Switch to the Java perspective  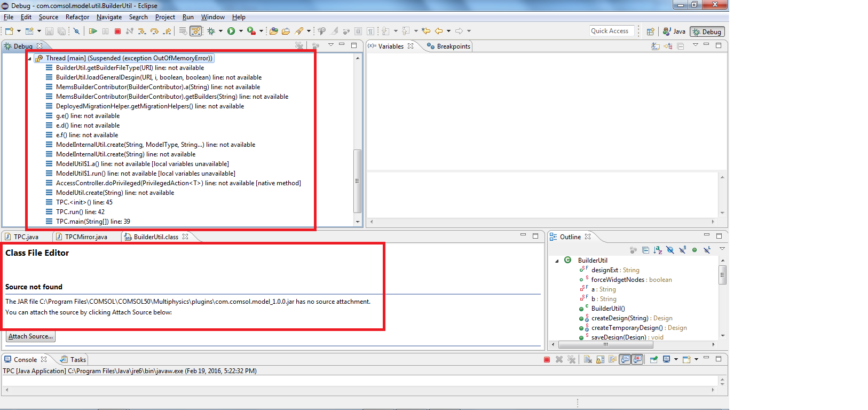[674, 31]
